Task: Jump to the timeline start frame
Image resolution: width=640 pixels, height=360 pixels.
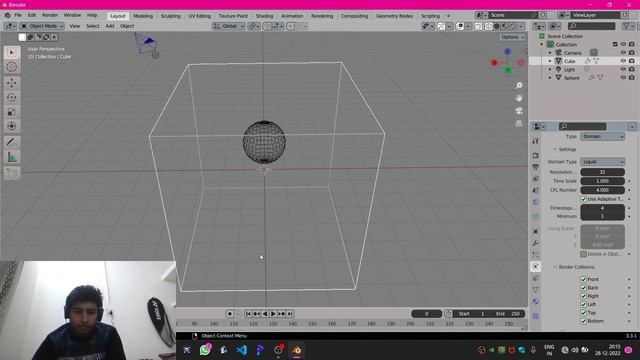Action: 248,313
